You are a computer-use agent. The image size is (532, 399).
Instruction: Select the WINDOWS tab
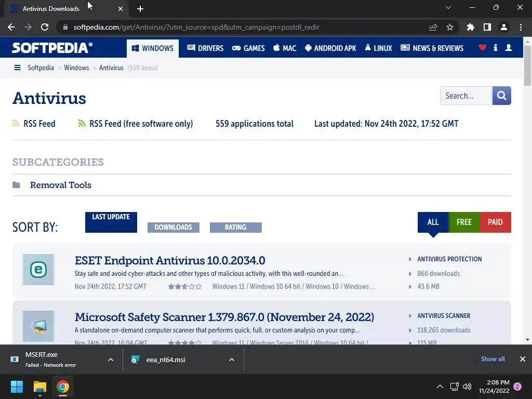153,48
